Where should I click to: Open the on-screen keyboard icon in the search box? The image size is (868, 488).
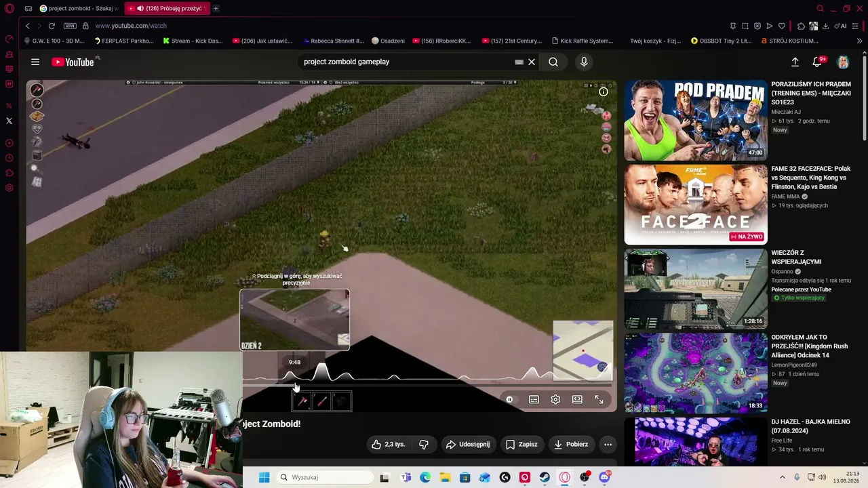[519, 62]
